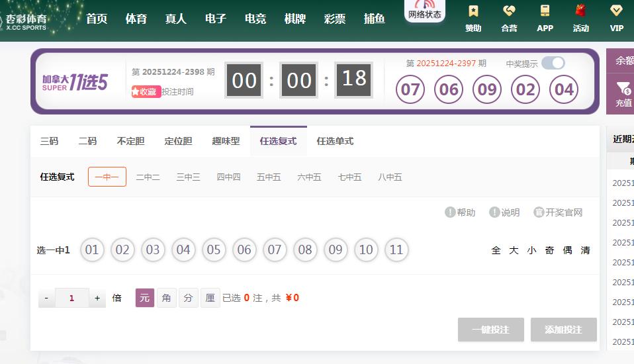This screenshot has width=634, height=364.
Task: Increase the multiplier with the plus button
Action: tap(97, 298)
